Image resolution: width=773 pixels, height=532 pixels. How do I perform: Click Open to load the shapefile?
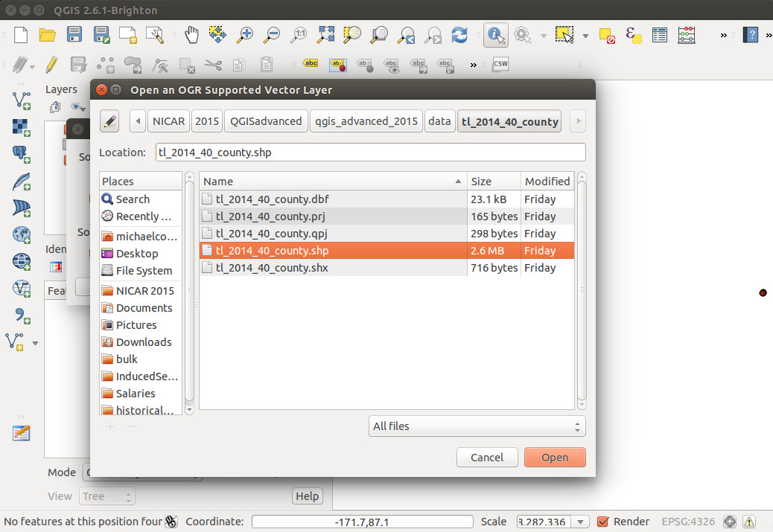(x=555, y=457)
